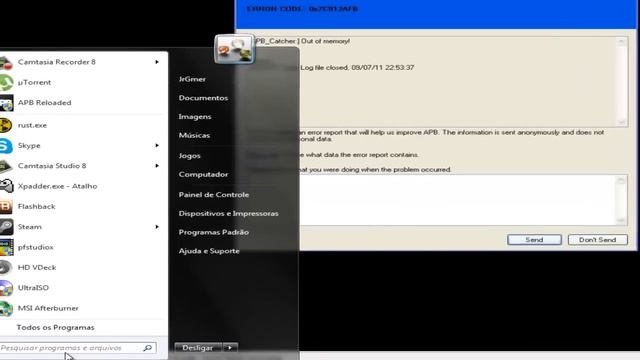Image resolution: width=640 pixels, height=360 pixels.
Task: Select the µTorrent program entry text
Action: (x=34, y=82)
